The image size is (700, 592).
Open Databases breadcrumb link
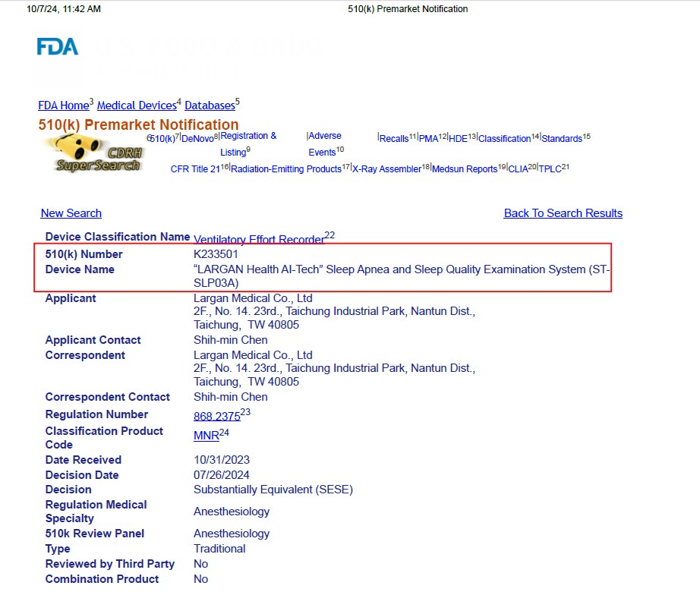pos(210,105)
